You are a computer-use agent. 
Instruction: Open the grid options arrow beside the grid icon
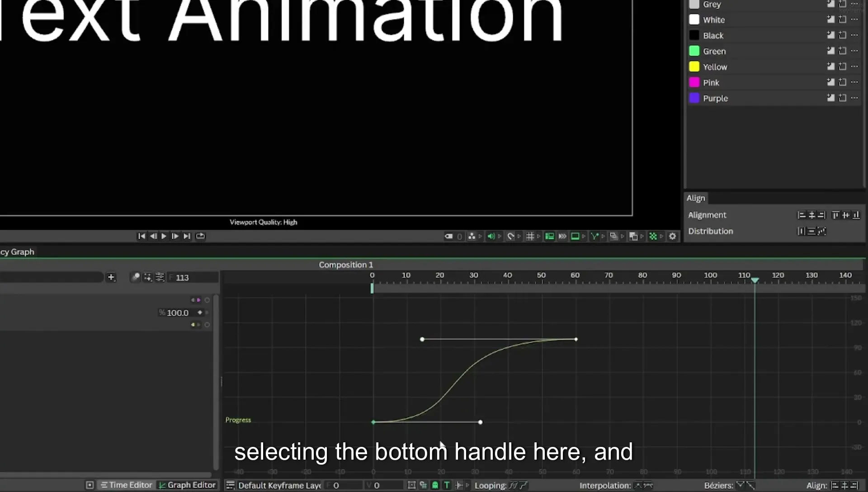coord(538,236)
